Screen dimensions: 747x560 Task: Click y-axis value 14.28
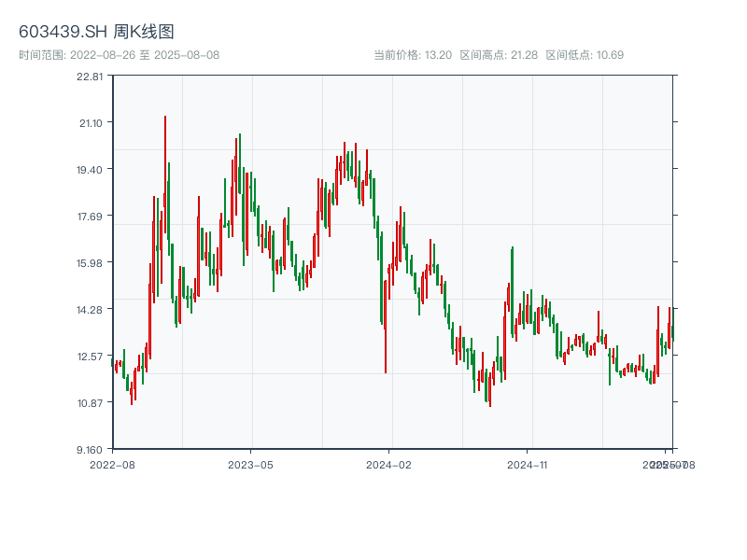pyautogui.click(x=90, y=310)
